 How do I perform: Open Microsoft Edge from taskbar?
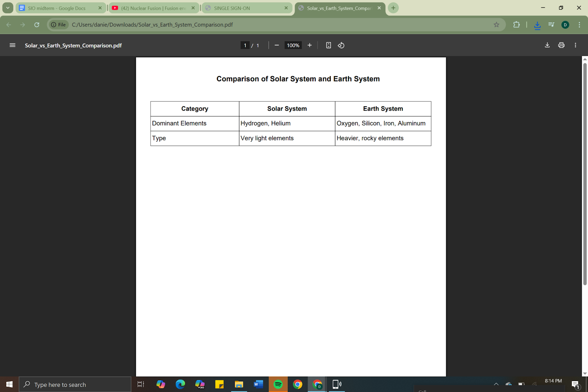(x=180, y=384)
